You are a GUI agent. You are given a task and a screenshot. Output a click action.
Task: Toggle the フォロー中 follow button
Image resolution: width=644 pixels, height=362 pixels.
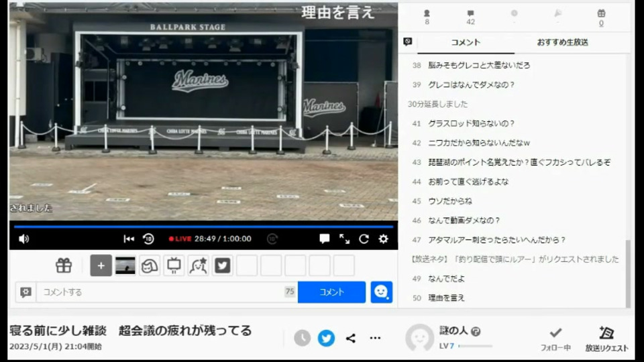click(555, 339)
